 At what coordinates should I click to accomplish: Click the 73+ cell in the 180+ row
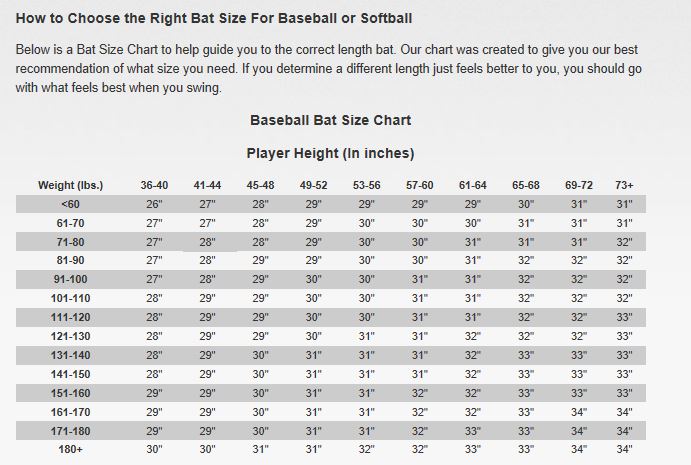[625, 449]
